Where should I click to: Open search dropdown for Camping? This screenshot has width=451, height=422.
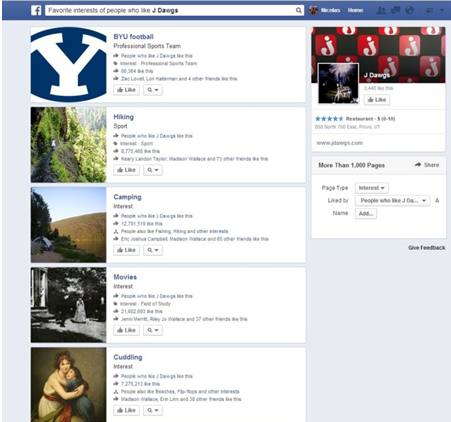tap(153, 250)
